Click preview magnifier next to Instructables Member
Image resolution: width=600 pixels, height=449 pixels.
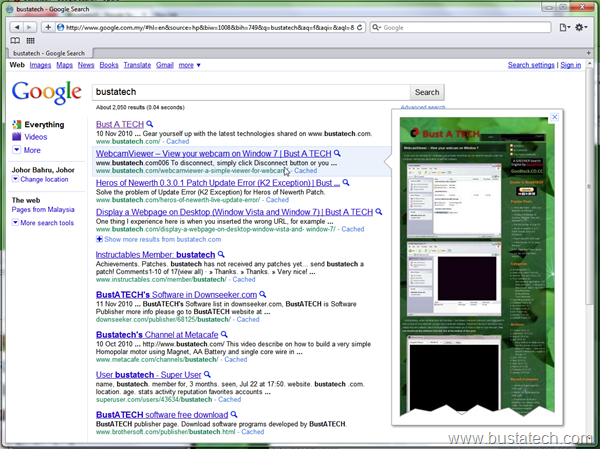[x=221, y=254]
